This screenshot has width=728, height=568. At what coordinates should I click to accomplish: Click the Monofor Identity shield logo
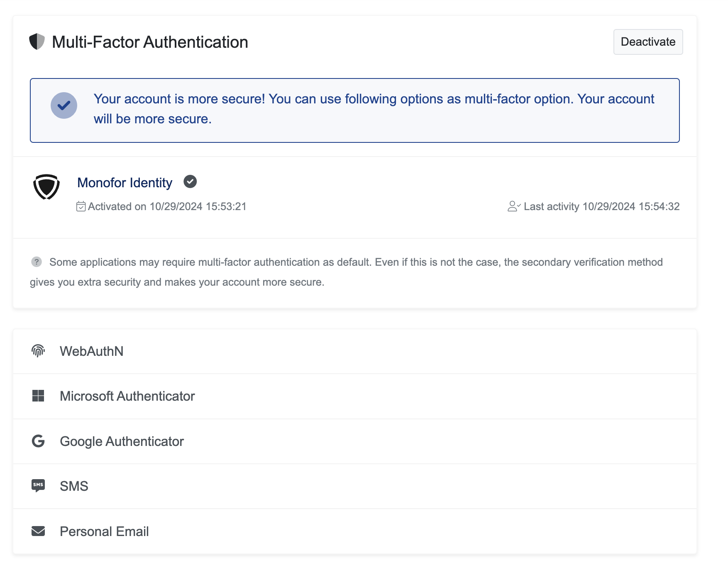[x=46, y=187]
